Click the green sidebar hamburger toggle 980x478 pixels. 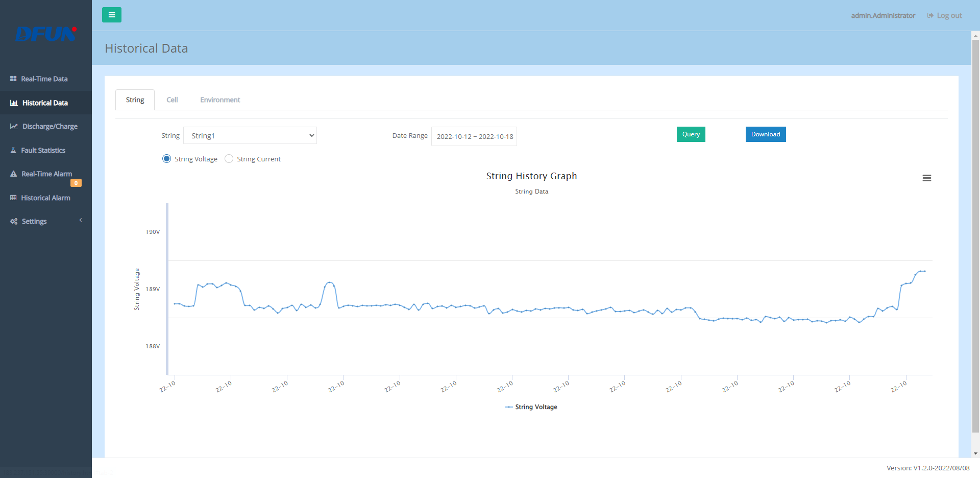coord(112,15)
